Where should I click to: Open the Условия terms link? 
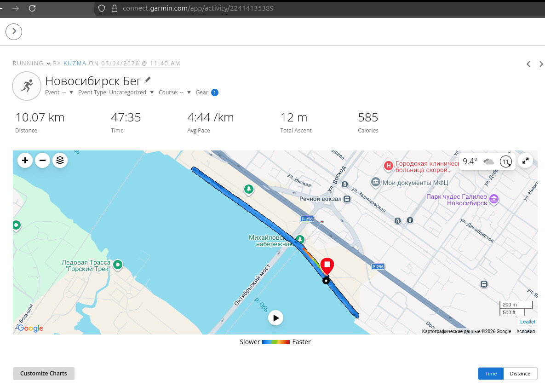pyautogui.click(x=526, y=331)
